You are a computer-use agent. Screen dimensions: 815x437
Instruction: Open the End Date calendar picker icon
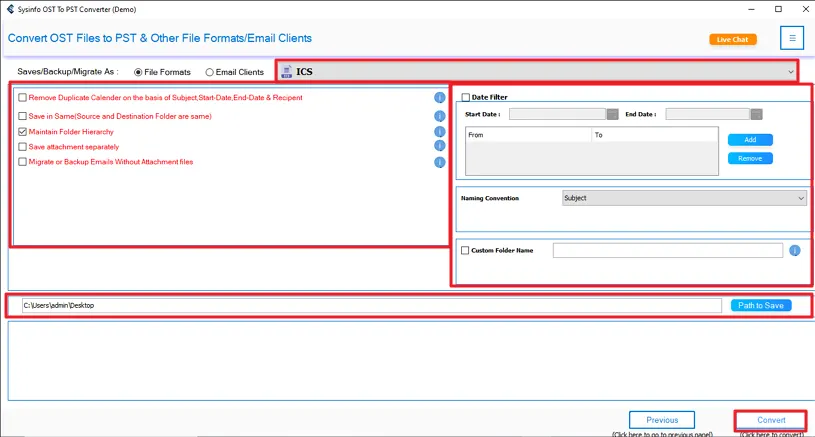756,114
